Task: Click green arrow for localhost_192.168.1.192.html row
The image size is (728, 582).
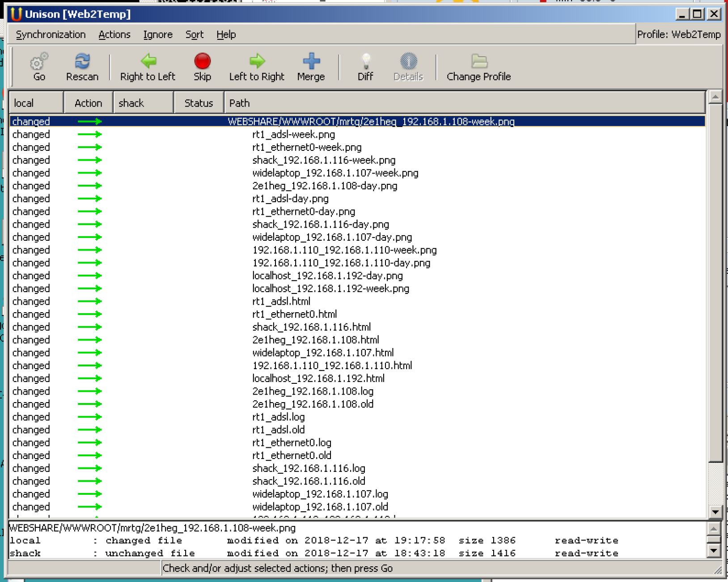Action: coord(89,378)
